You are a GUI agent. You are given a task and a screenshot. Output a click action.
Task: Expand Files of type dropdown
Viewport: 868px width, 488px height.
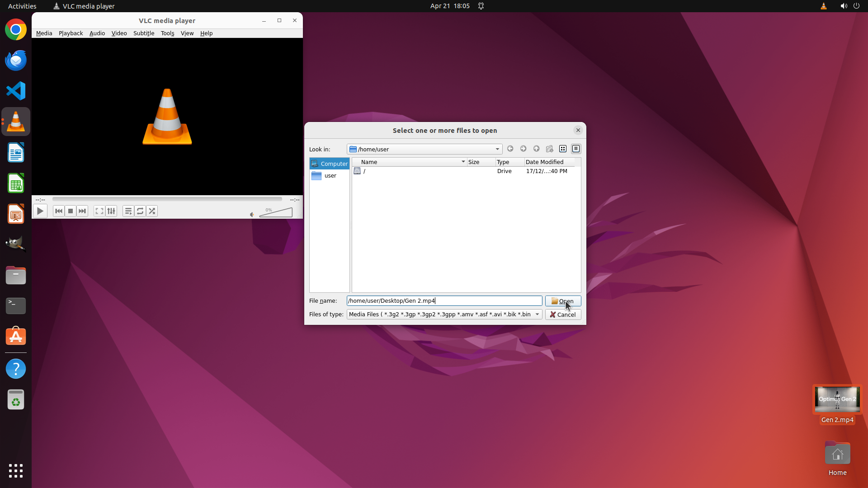click(x=537, y=314)
